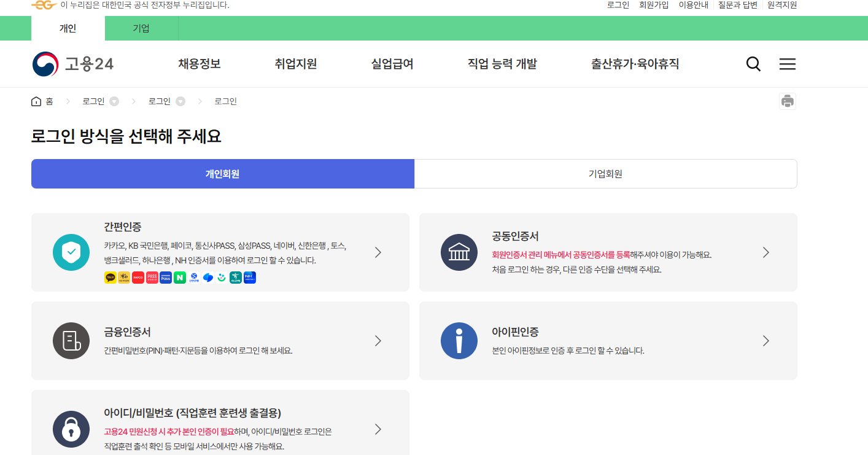Switch to the 기업 tab
Image resolution: width=868 pixels, height=455 pixels.
coord(141,28)
